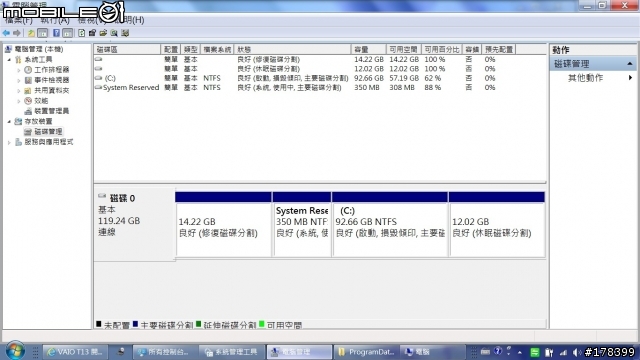The height and width of the screenshot is (360, 640).
Task: Expand the 事件檢視器 tree node
Action: tap(19, 80)
